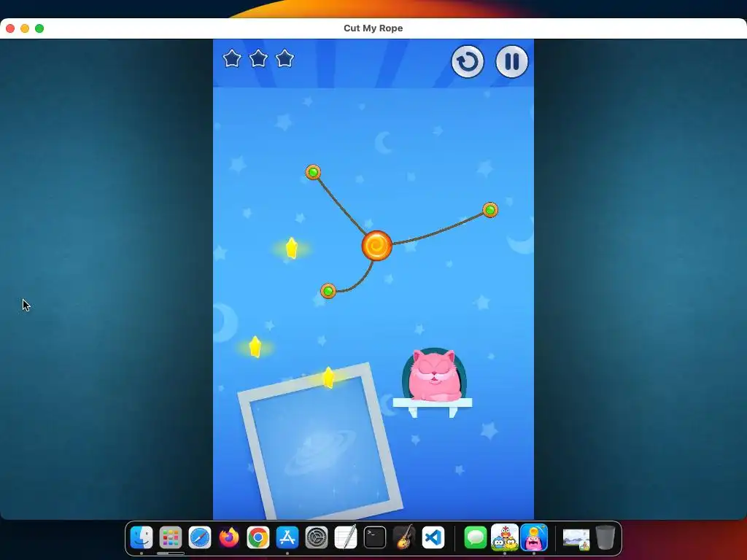Launch Firefox from the dock

(x=228, y=537)
